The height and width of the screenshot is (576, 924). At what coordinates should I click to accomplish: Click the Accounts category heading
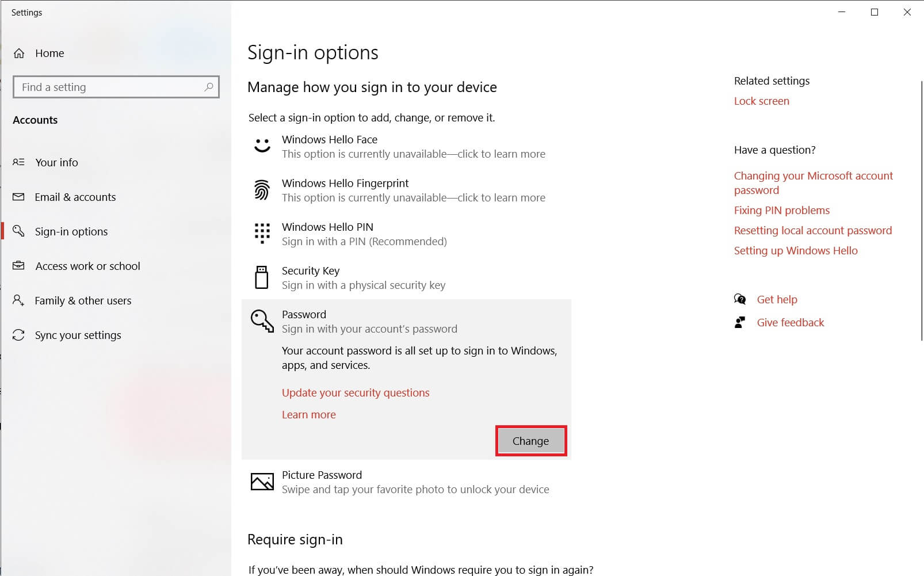pyautogui.click(x=35, y=120)
